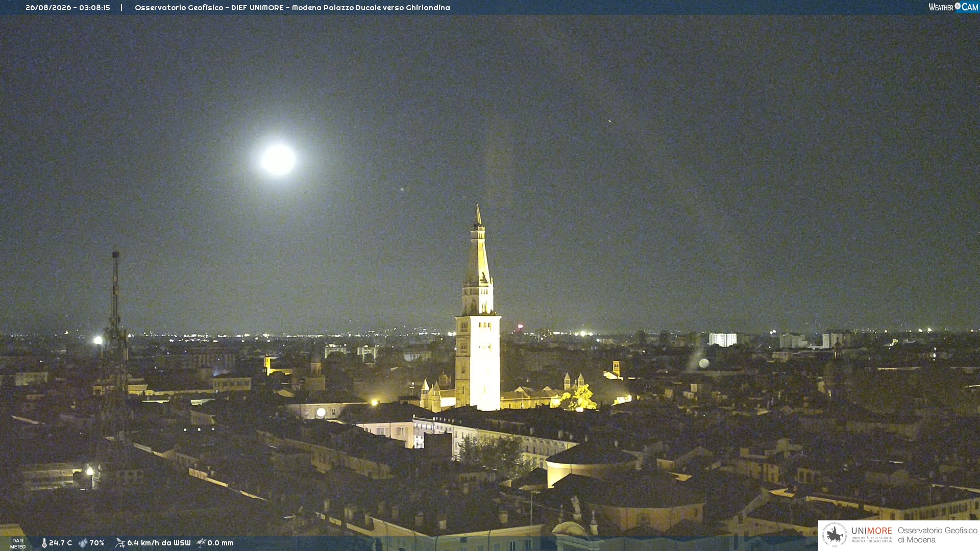The height and width of the screenshot is (551, 980).
Task: Select the 24.7 C temperature reading
Action: pyautogui.click(x=60, y=543)
